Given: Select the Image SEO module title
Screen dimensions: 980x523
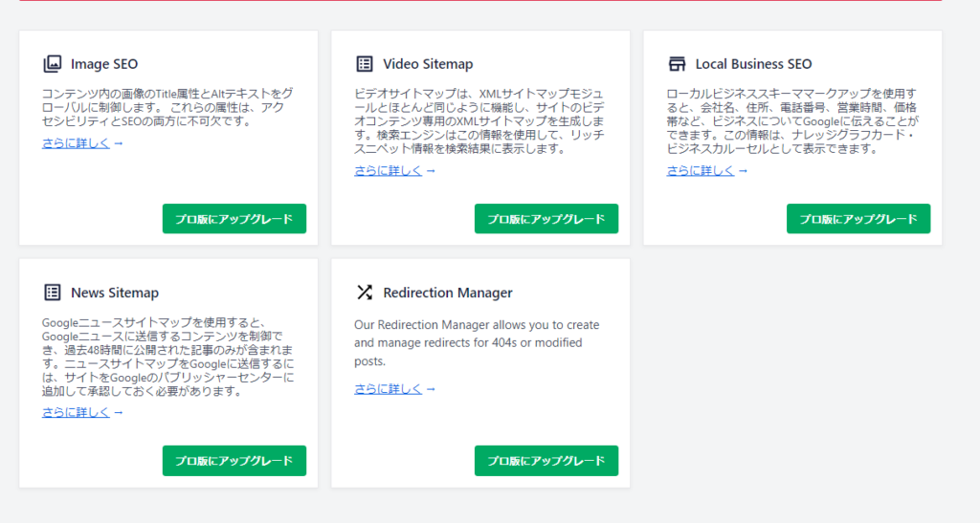Looking at the screenshot, I should [104, 64].
